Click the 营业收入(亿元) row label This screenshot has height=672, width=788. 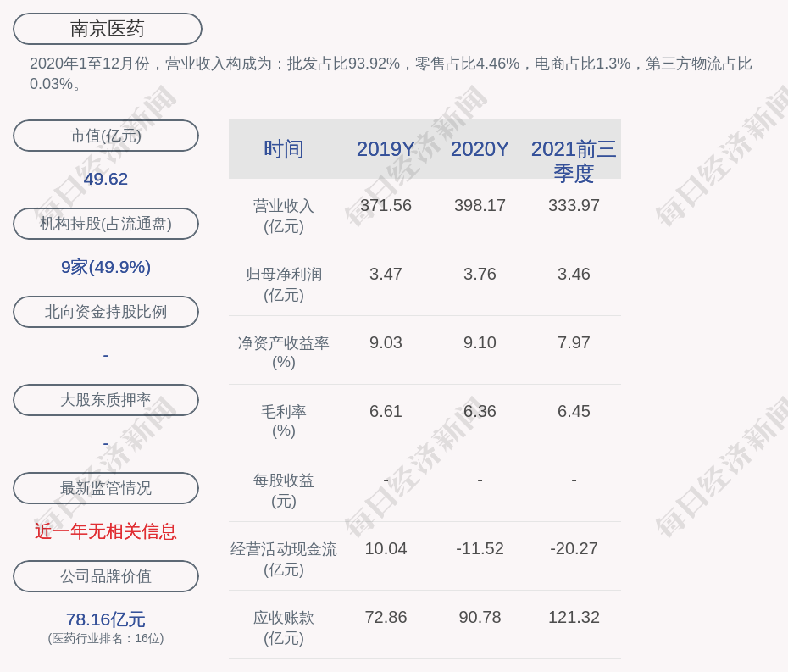pos(284,216)
